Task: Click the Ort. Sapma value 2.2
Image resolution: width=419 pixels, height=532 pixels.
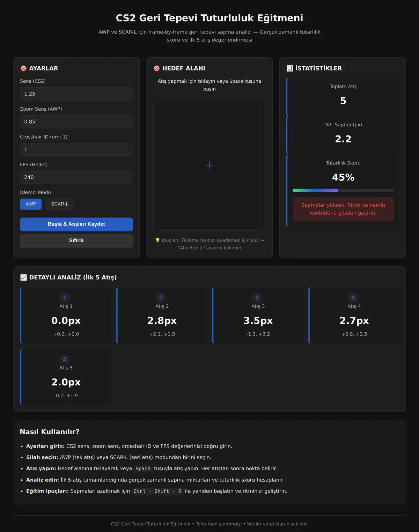Action: (x=343, y=139)
